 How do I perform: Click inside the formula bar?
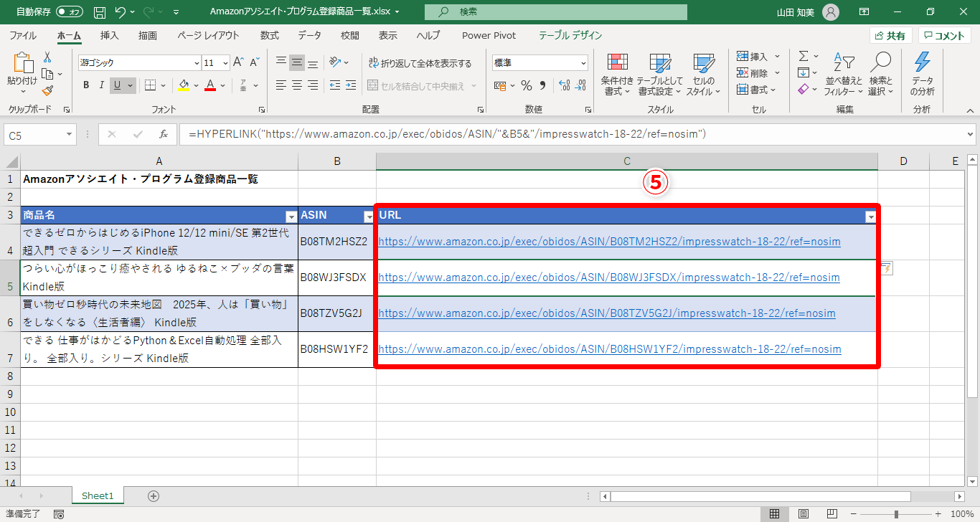[x=571, y=134]
